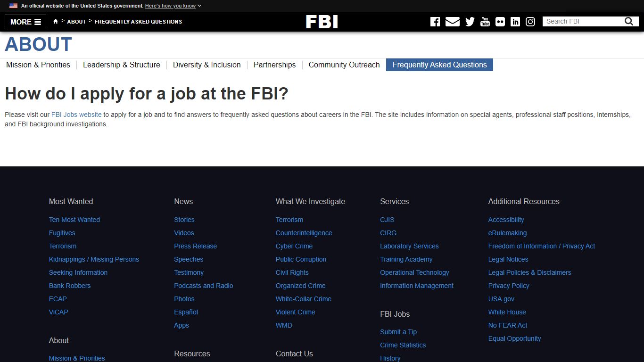Screen dimensions: 644x362
Task: Open the Mission & Priorities tab
Action: [x=38, y=65]
